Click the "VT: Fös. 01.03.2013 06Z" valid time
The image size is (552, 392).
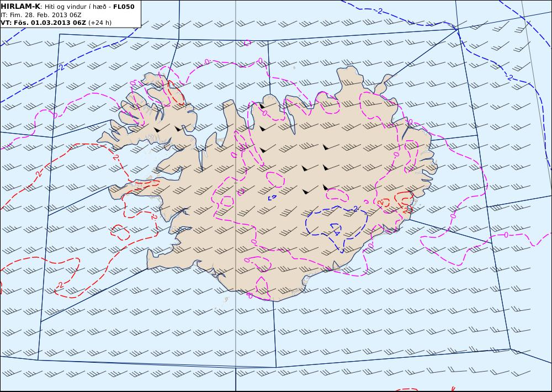43,23
